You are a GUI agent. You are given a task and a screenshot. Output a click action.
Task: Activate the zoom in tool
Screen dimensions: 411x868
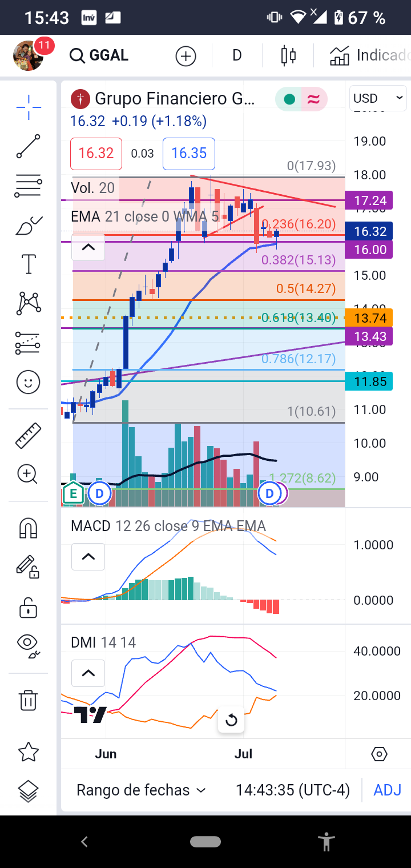coord(29,474)
